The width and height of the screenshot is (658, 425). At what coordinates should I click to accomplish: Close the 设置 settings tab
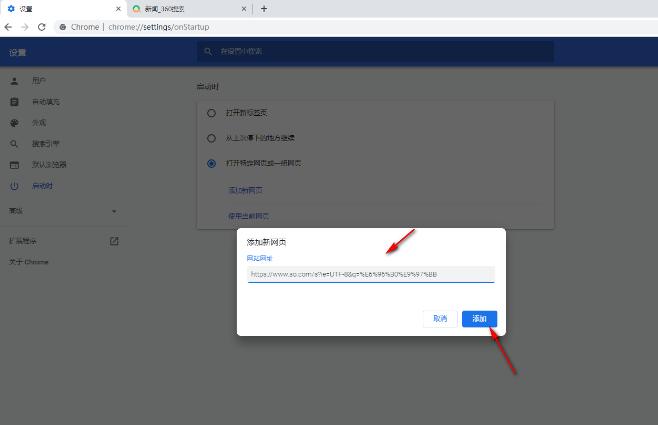(118, 9)
